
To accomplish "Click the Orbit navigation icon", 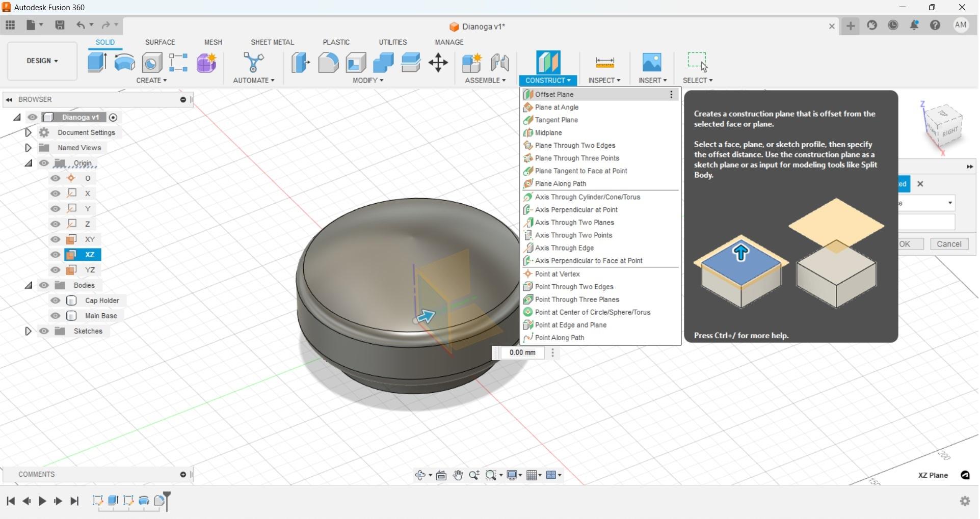I will 420,475.
